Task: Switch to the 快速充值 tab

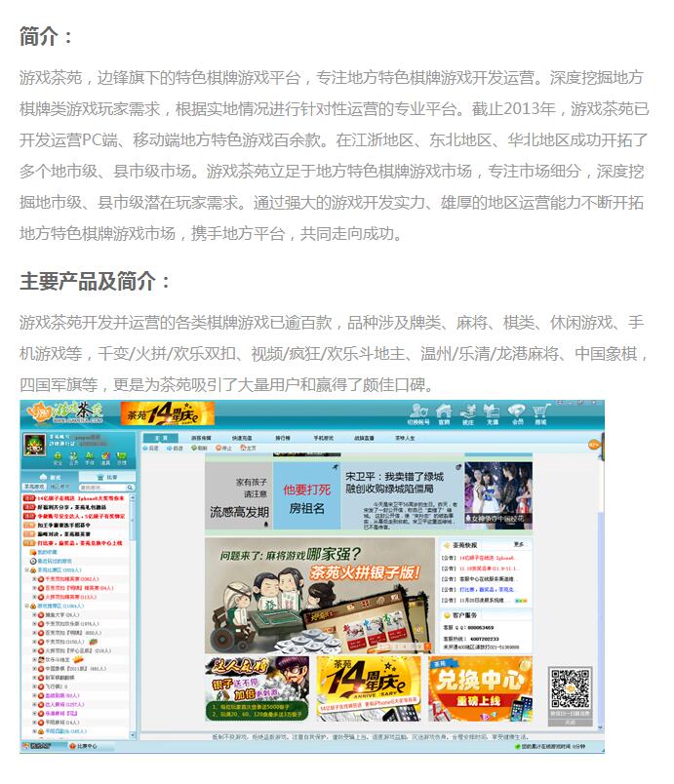Action: tap(242, 438)
